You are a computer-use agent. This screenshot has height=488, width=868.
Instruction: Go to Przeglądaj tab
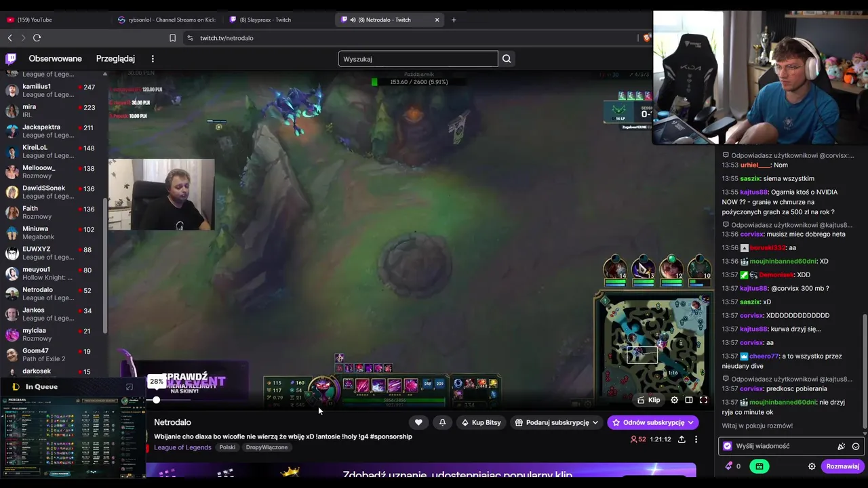115,59
